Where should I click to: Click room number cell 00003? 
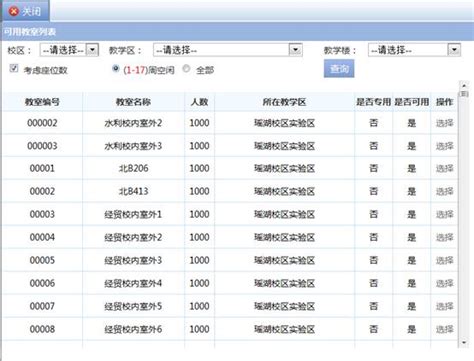coord(42,214)
